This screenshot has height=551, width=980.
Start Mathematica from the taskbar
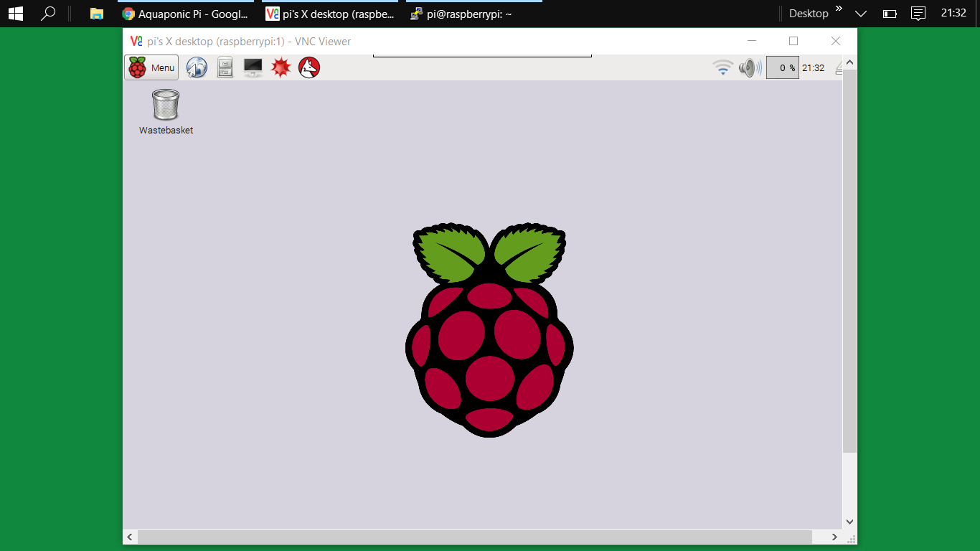tap(280, 67)
